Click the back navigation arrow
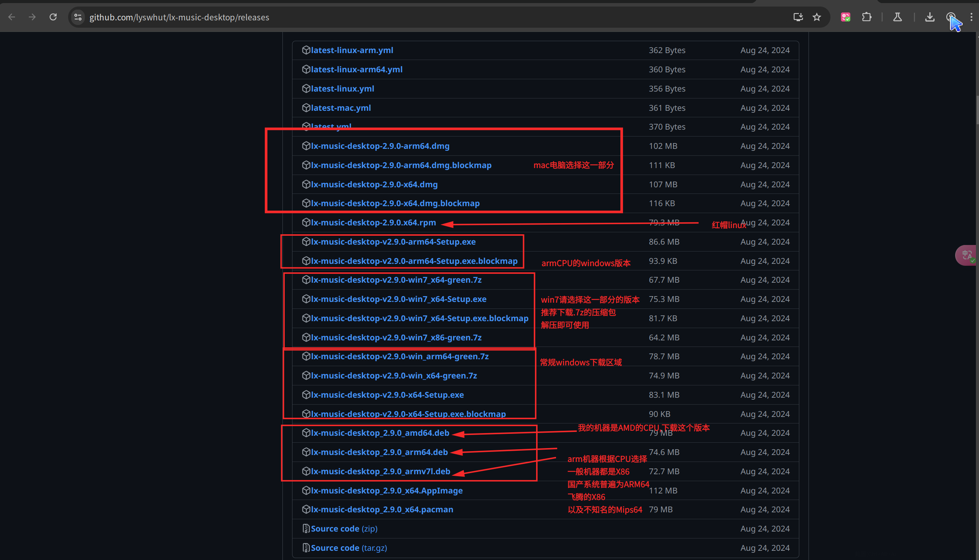 (12, 17)
